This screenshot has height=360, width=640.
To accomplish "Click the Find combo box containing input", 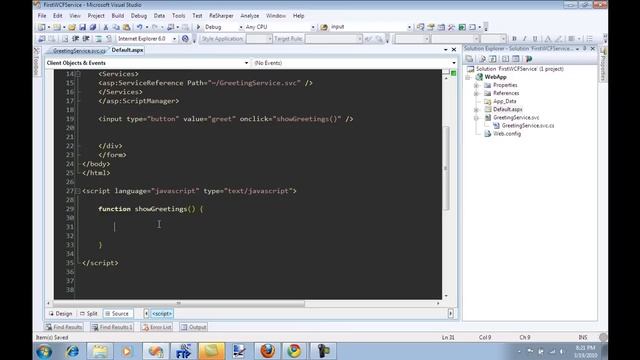I will pos(370,27).
